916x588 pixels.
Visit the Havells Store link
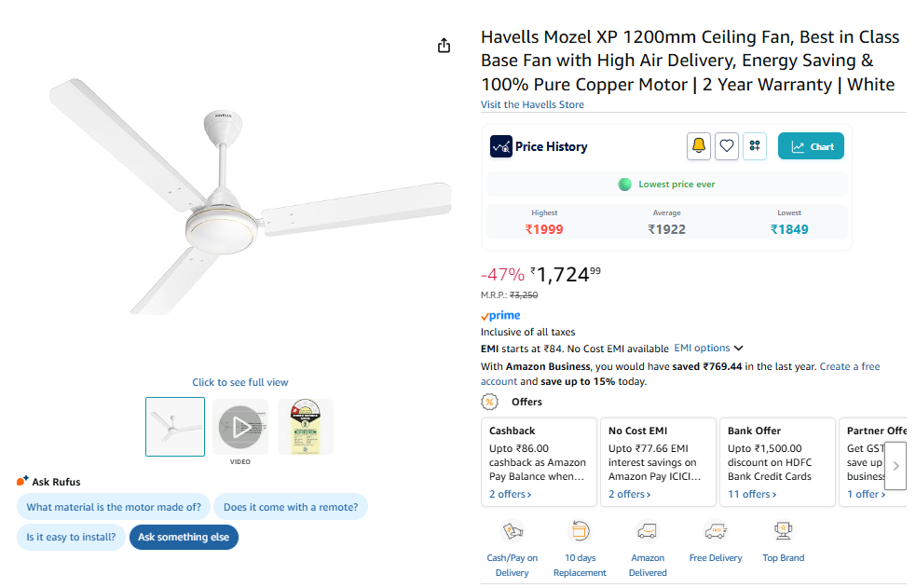(x=532, y=104)
